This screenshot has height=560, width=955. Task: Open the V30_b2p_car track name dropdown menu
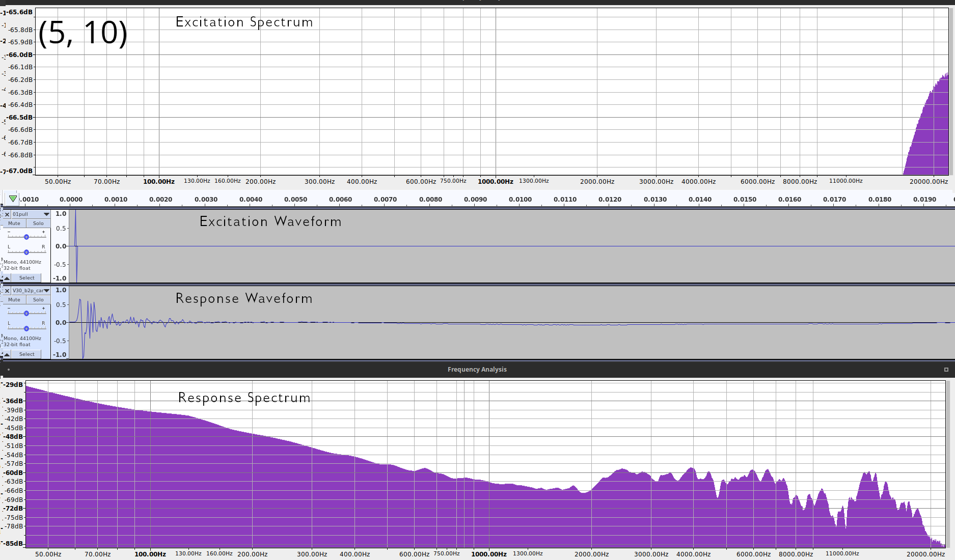[31, 291]
